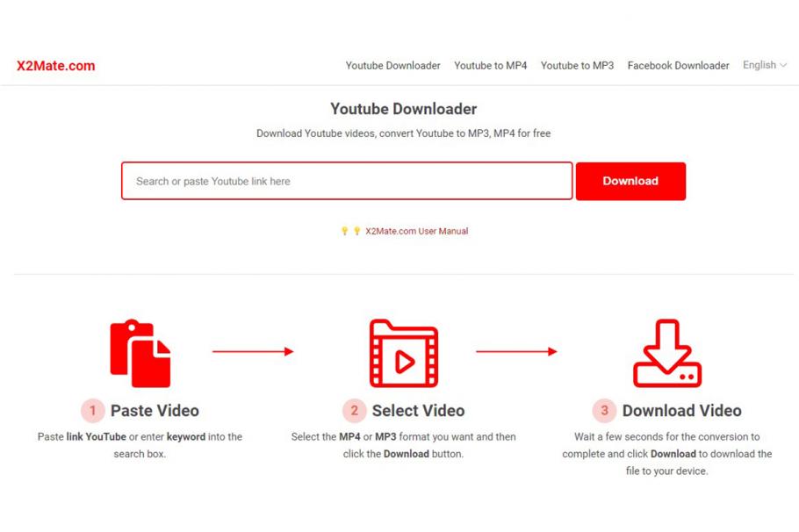
Task: Open the X2Mate.com User Manual link
Action: (416, 232)
